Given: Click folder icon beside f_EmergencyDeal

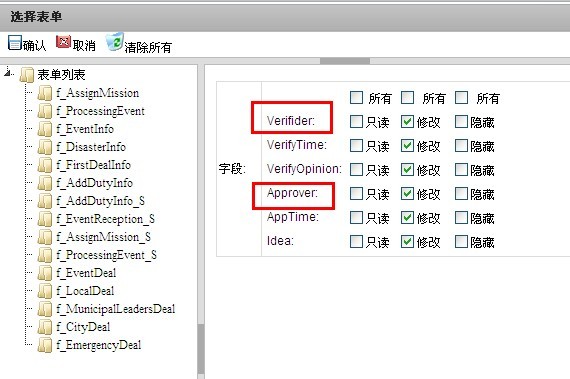Looking at the screenshot, I should pos(45,345).
